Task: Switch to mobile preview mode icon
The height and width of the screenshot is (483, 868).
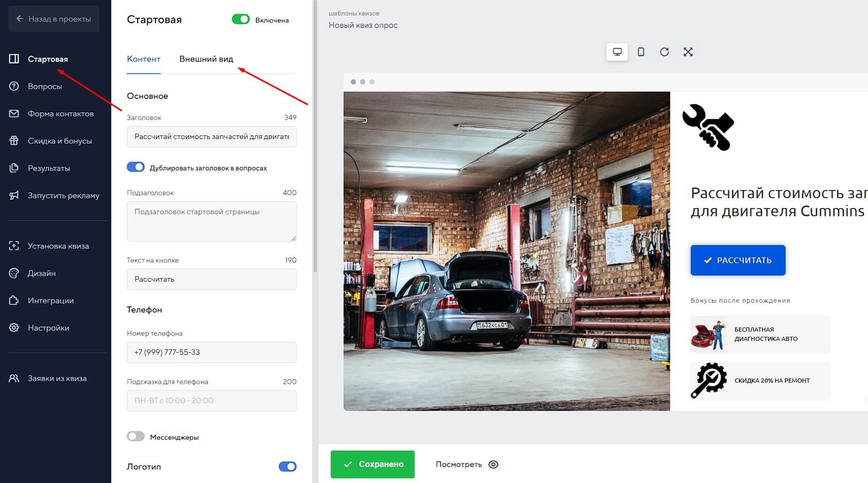Action: (641, 52)
